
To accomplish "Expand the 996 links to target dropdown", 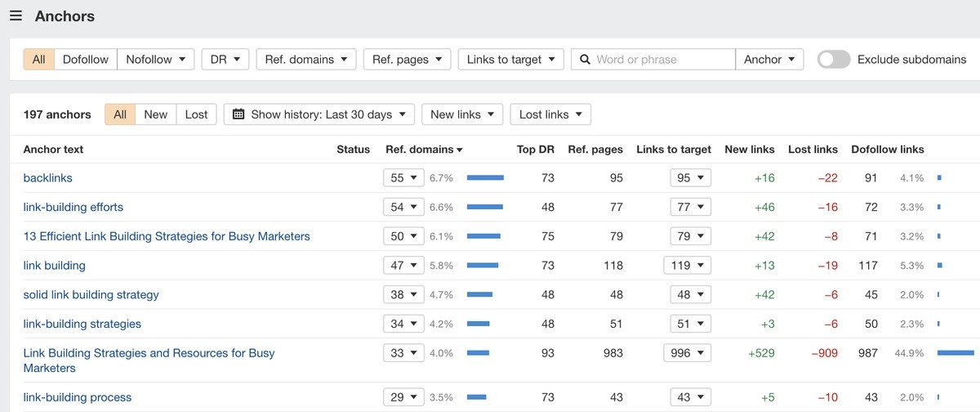I will [x=688, y=353].
